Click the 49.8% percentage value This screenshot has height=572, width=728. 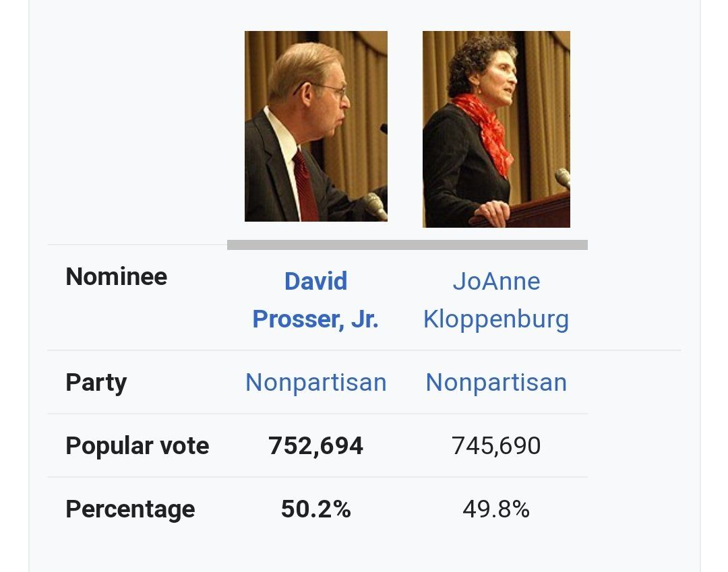pos(496,509)
